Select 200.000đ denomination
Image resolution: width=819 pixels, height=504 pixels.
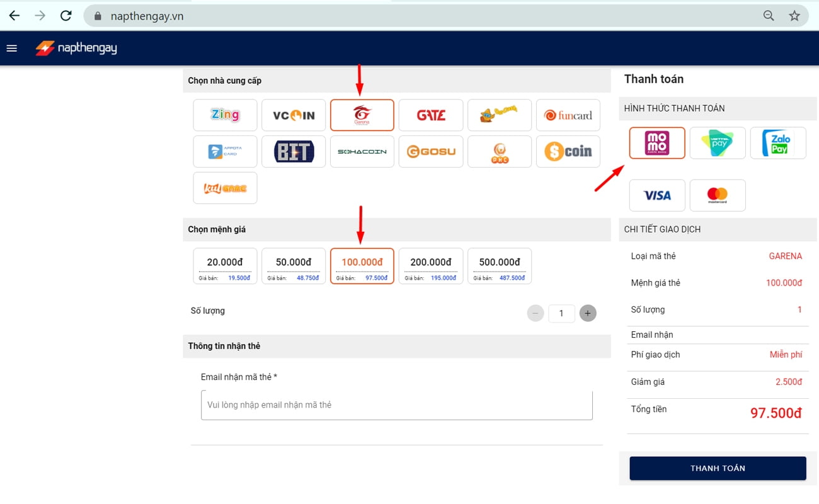431,266
